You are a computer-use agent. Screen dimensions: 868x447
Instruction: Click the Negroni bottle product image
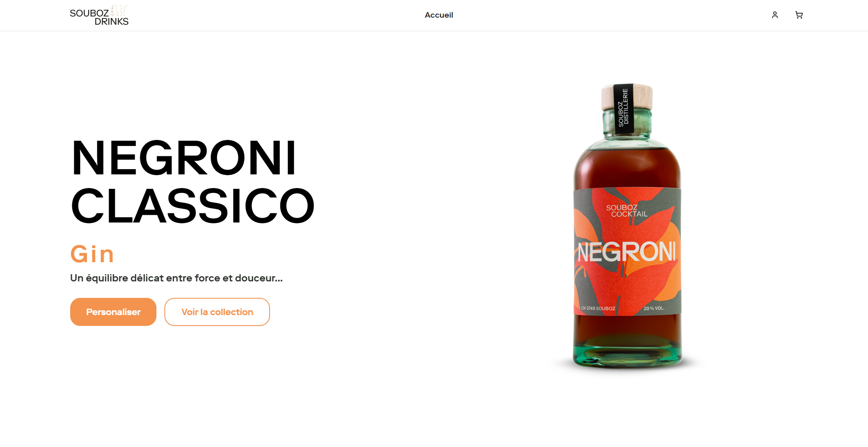pos(627,226)
